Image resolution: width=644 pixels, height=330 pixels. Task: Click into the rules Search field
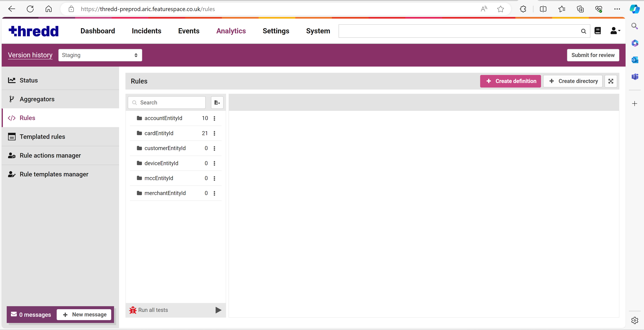[167, 102]
